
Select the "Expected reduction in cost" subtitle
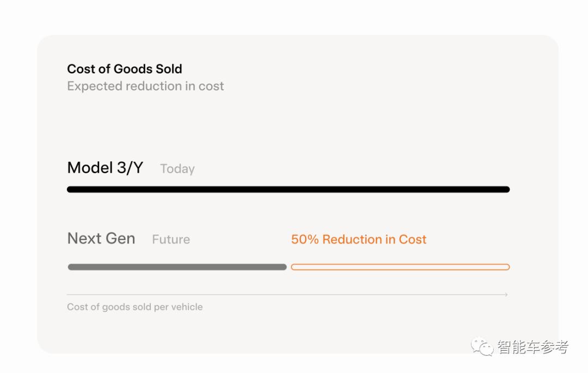[145, 86]
